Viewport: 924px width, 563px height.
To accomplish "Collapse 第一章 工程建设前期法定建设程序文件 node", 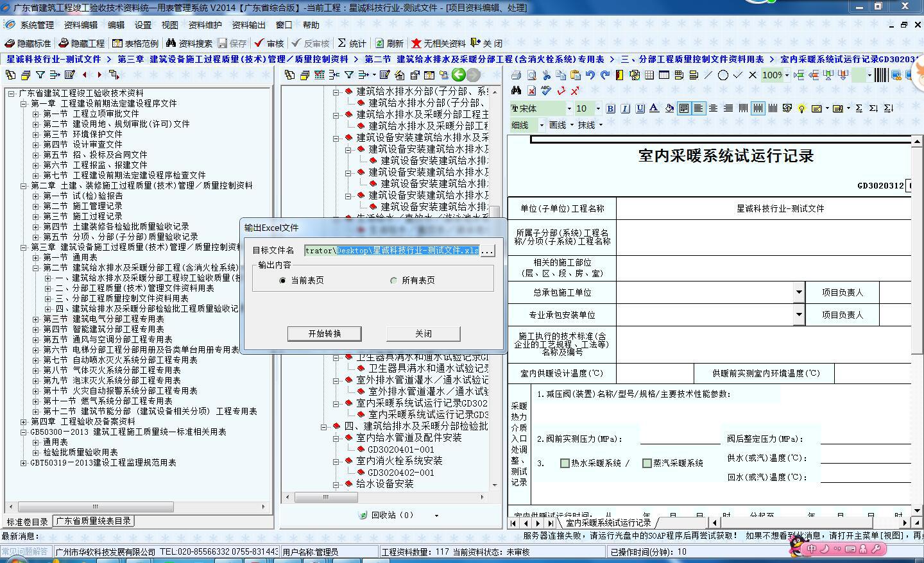I will 24,103.
